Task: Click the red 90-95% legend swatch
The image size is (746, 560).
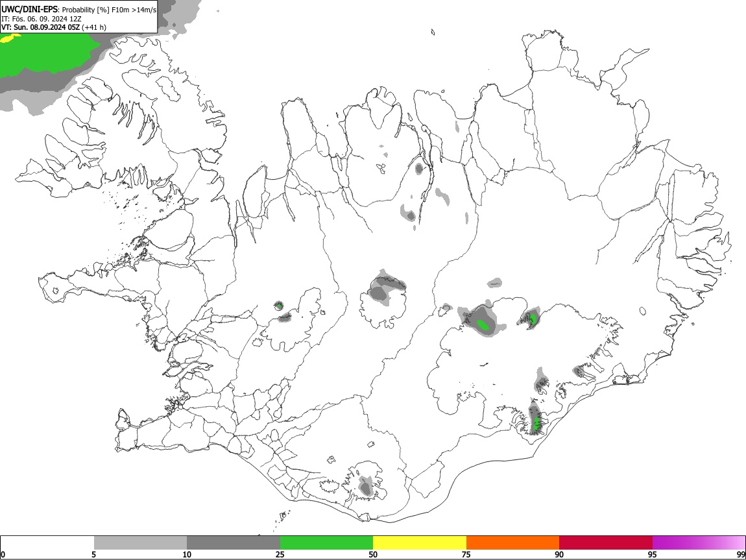Action: click(x=606, y=542)
